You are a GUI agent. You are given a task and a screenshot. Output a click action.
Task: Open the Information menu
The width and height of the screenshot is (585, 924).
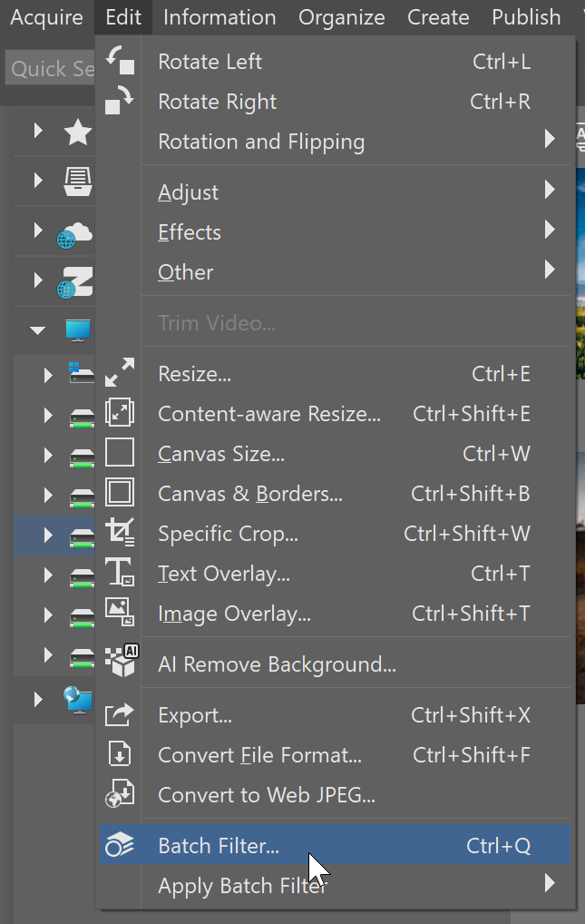pyautogui.click(x=219, y=17)
